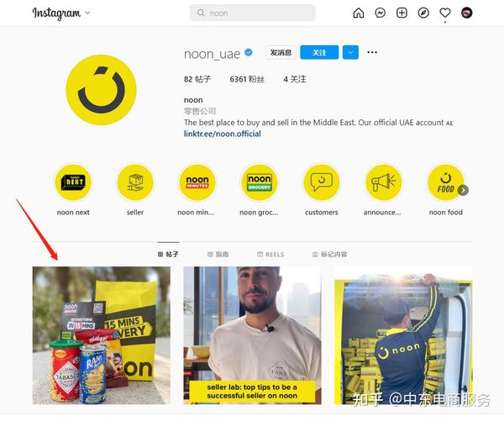Open the heart activity notifications icon

(x=445, y=13)
